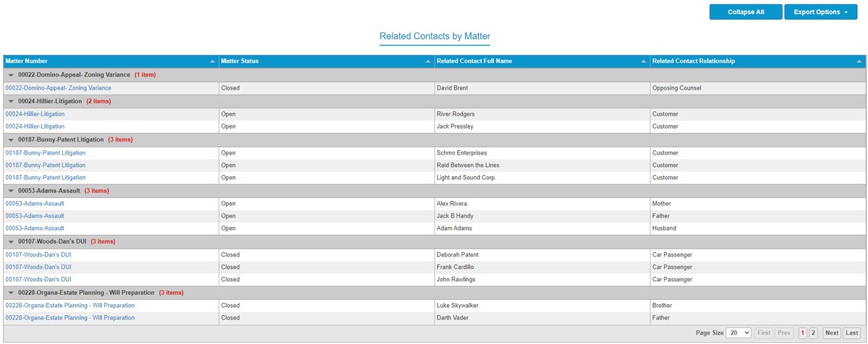Screen dimensions: 868x344
Task: Open the Export Options dropdown
Action: tap(820, 12)
